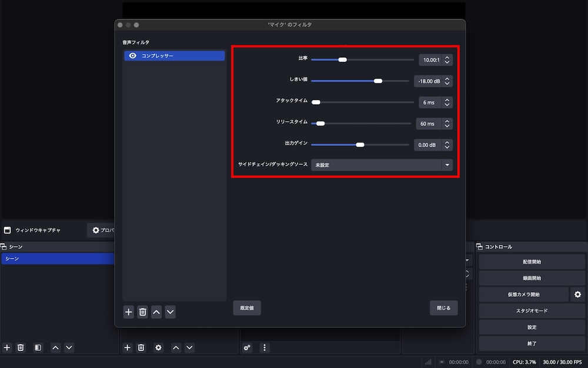The image size is (588, 368).
Task: Click the 既定値 defaults button
Action: pyautogui.click(x=247, y=308)
